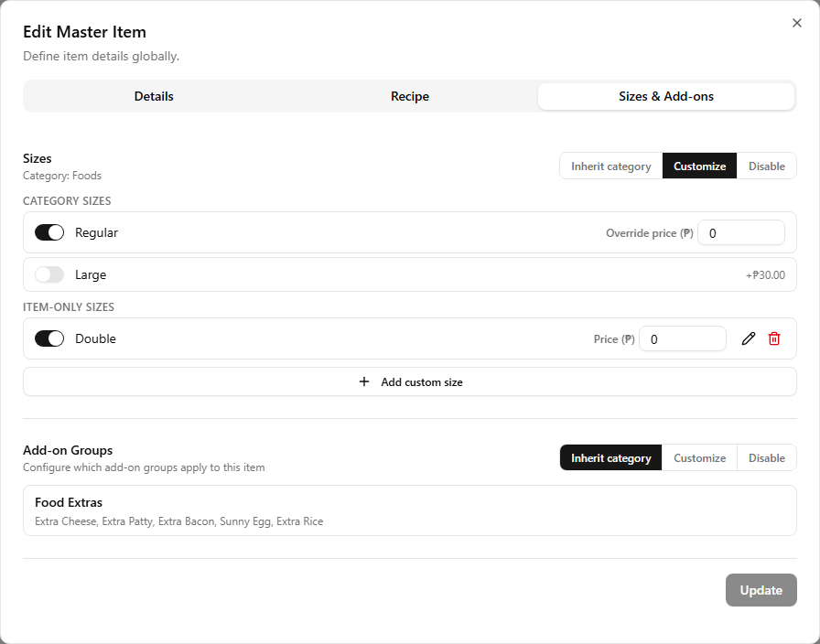
Task: Click the CATEGORY SIZES heading
Action: pyautogui.click(x=67, y=200)
